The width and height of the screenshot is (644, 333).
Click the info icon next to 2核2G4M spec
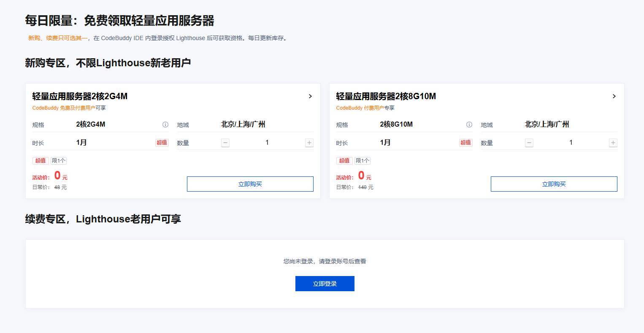pos(165,124)
